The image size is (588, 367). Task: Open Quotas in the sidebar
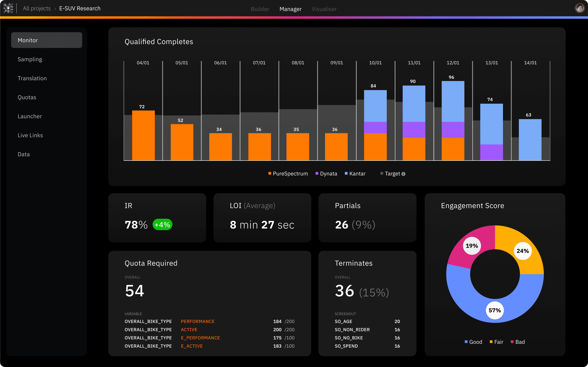pyautogui.click(x=27, y=97)
